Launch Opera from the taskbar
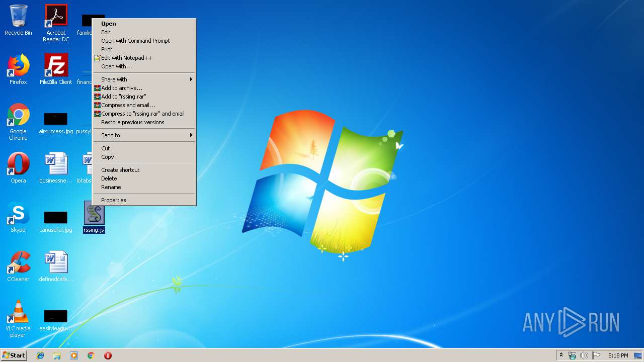644x362 pixels. pyautogui.click(x=108, y=355)
